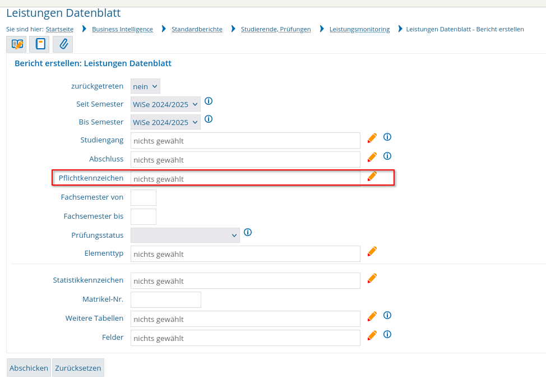Focus the Matrikel-Nr. input field
The image size is (546, 392).
(166, 299)
